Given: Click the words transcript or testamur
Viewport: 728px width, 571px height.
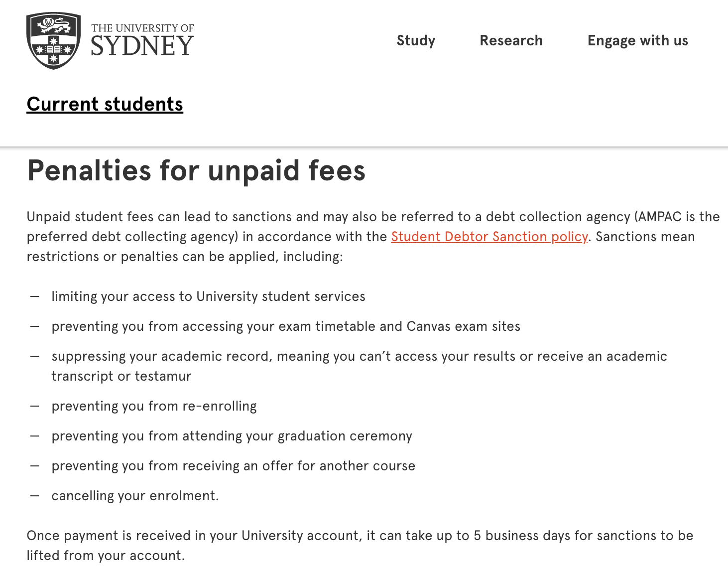Looking at the screenshot, I should (x=121, y=376).
